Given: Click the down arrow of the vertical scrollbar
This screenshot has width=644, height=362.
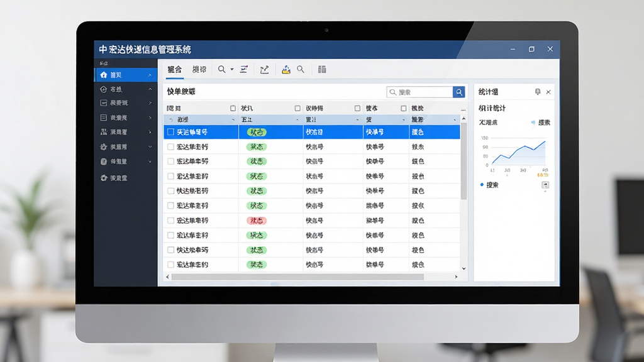Looking at the screenshot, I should coord(464,269).
